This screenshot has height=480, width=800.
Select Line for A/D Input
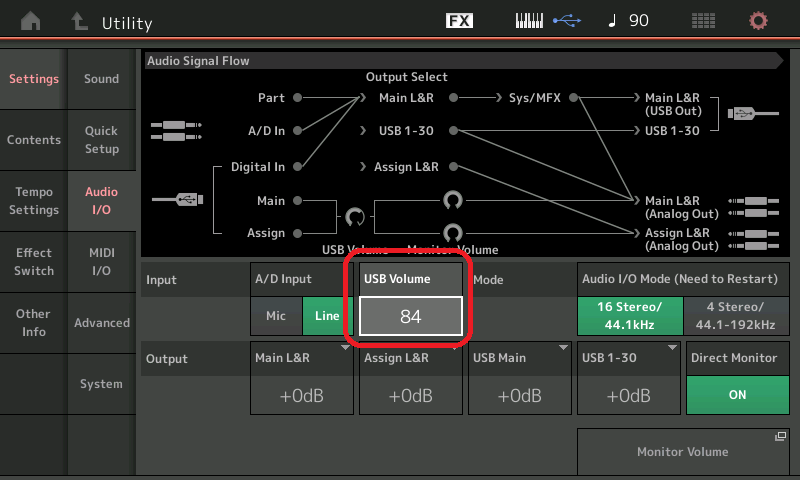pos(327,316)
